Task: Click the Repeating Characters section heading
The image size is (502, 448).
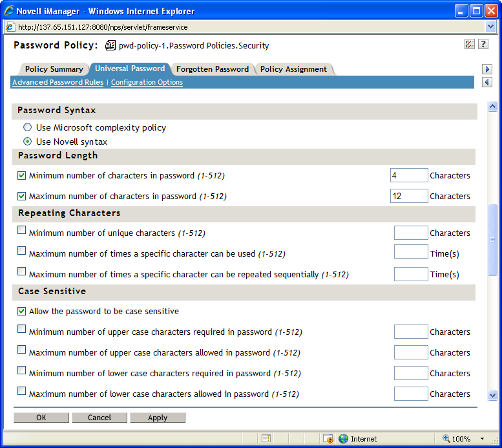Action: (x=69, y=213)
